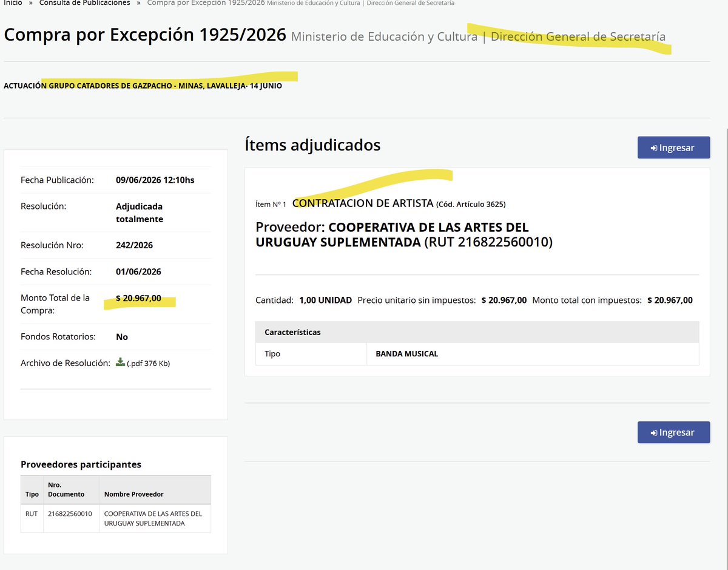
Task: Click Ministerio de Educación y Cultura in heading
Action: 384,36
